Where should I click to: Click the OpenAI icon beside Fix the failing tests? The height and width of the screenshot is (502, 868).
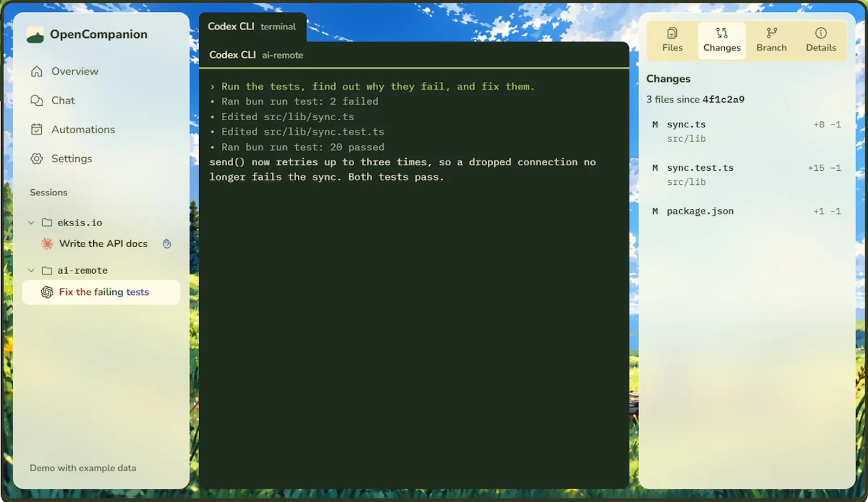pos(47,292)
